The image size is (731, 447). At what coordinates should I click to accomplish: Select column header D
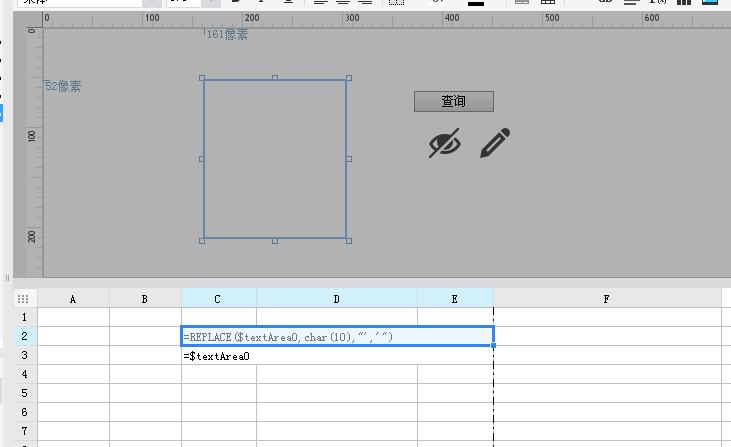coord(337,299)
